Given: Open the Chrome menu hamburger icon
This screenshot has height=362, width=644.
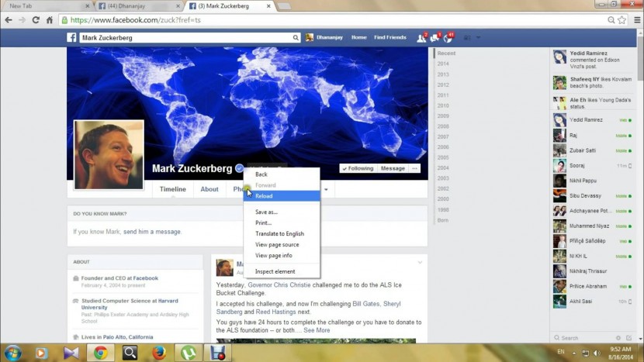Looking at the screenshot, I should click(x=635, y=19).
